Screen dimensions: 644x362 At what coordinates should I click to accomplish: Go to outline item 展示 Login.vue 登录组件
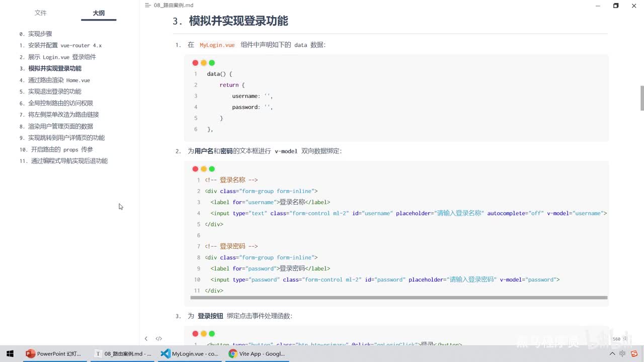[x=57, y=57]
